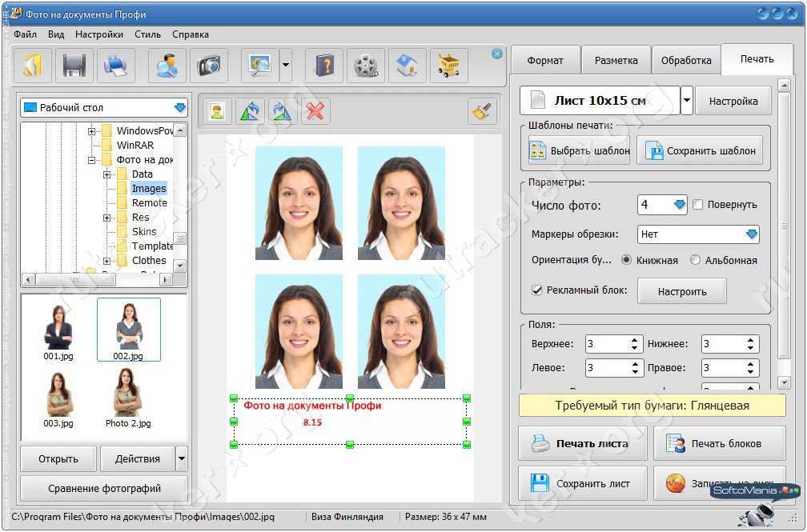Viewport: 807px width, 532px height.
Task: Click the burn to disc button
Action: [x=719, y=483]
